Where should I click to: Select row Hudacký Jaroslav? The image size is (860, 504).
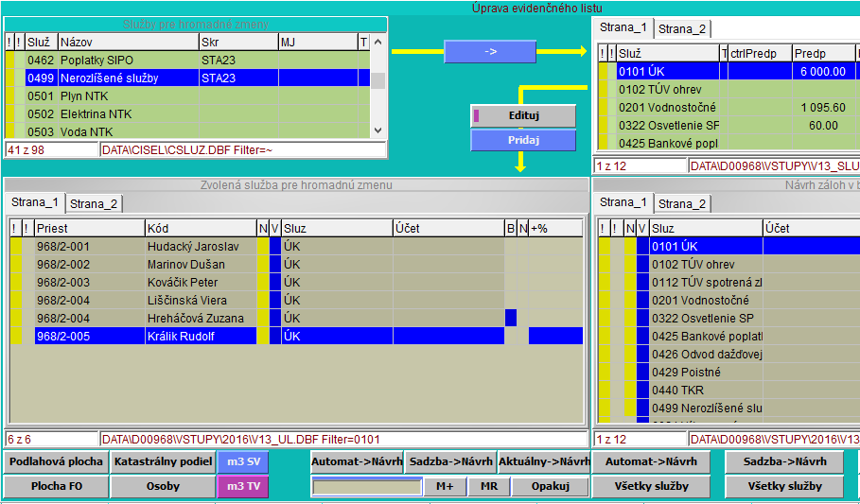(296, 247)
